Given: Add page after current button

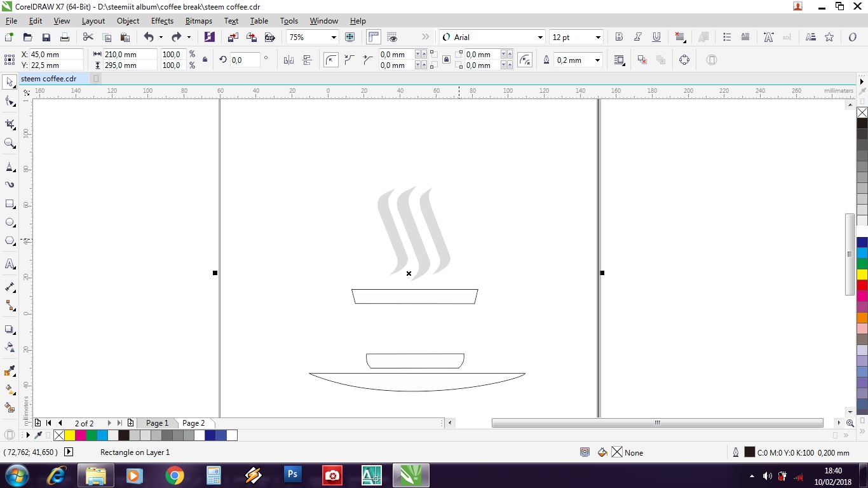Looking at the screenshot, I should click(130, 423).
